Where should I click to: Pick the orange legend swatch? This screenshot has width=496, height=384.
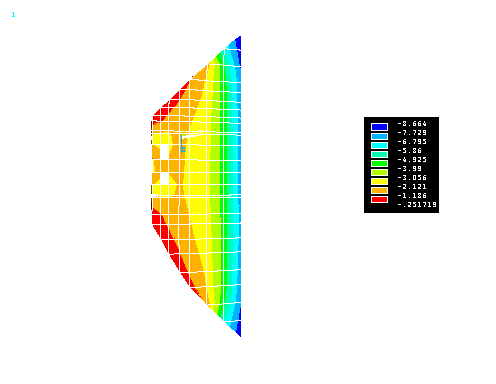pyautogui.click(x=379, y=191)
